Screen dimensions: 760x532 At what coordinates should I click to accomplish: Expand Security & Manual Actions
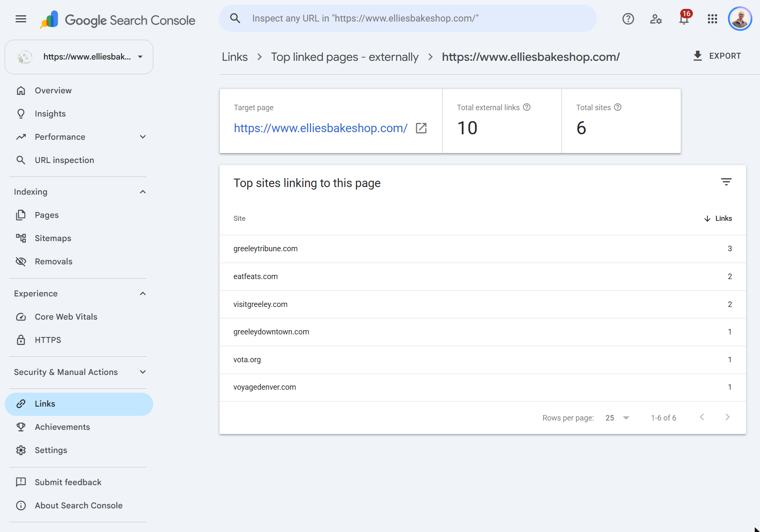click(x=143, y=372)
